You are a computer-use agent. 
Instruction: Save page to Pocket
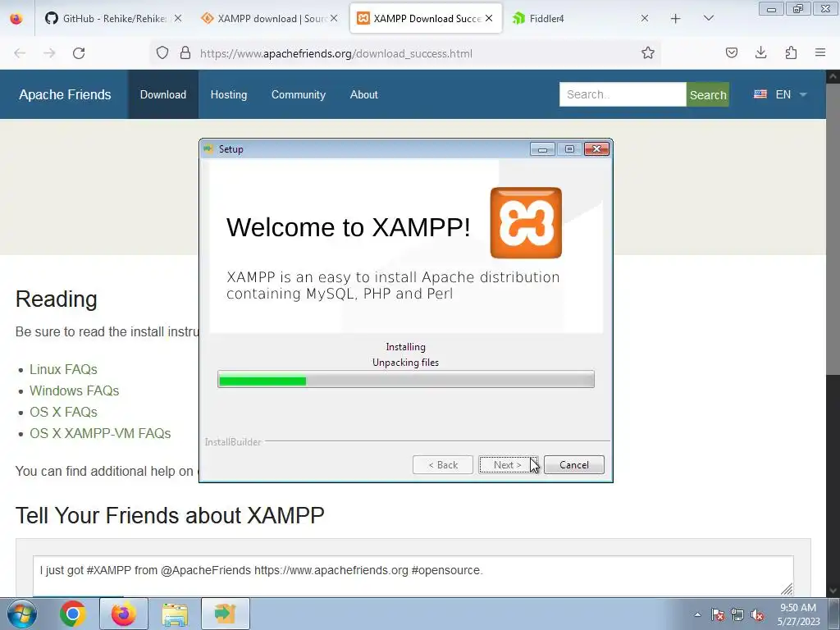[731, 52]
